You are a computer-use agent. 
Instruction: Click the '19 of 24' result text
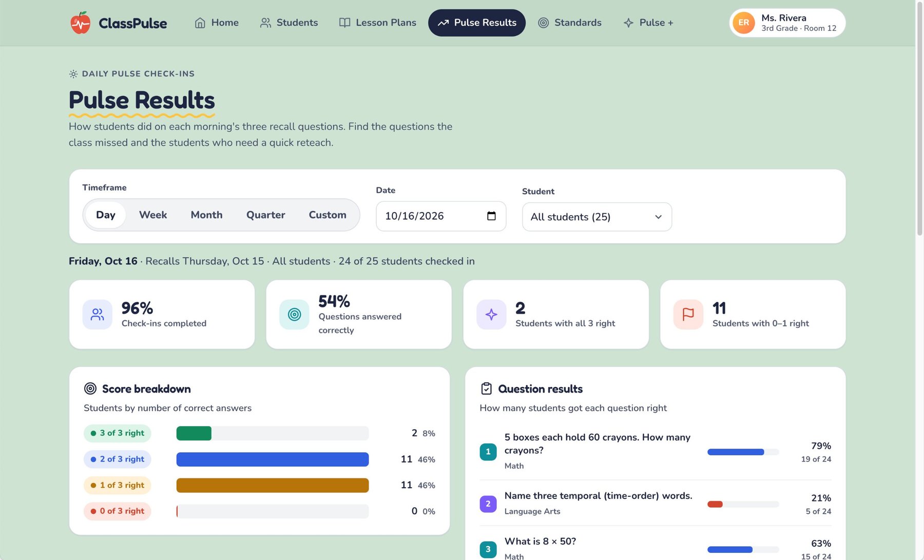[816, 459]
